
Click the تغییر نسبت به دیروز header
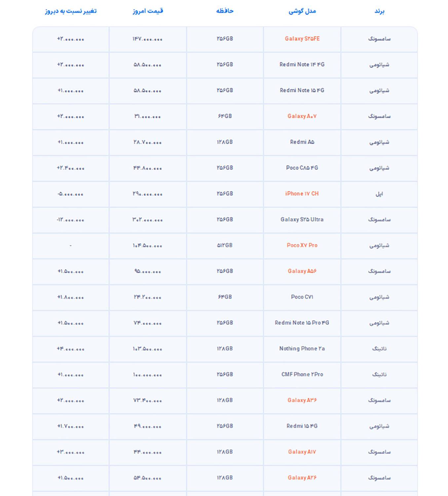click(x=71, y=11)
